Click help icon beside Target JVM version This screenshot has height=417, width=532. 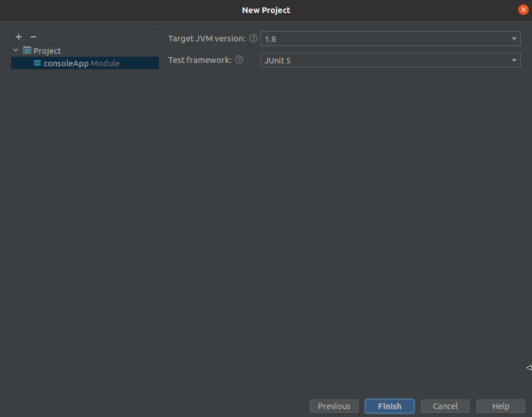(x=253, y=39)
